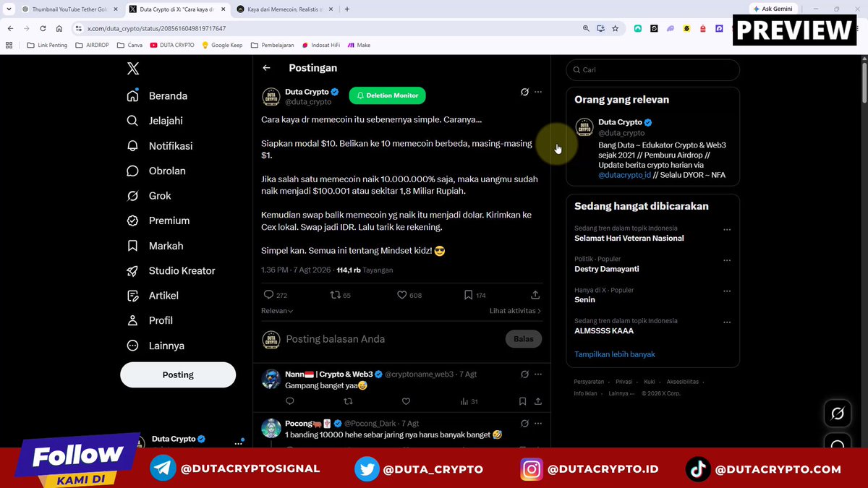Viewport: 868px width, 488px height.
Task: Bookmark Nann's Gampang banget yaa reply
Action: click(523, 401)
